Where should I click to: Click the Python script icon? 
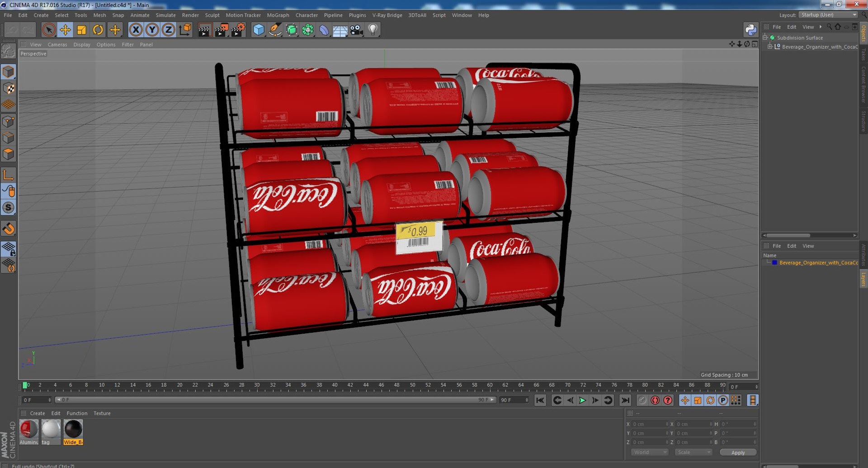750,30
